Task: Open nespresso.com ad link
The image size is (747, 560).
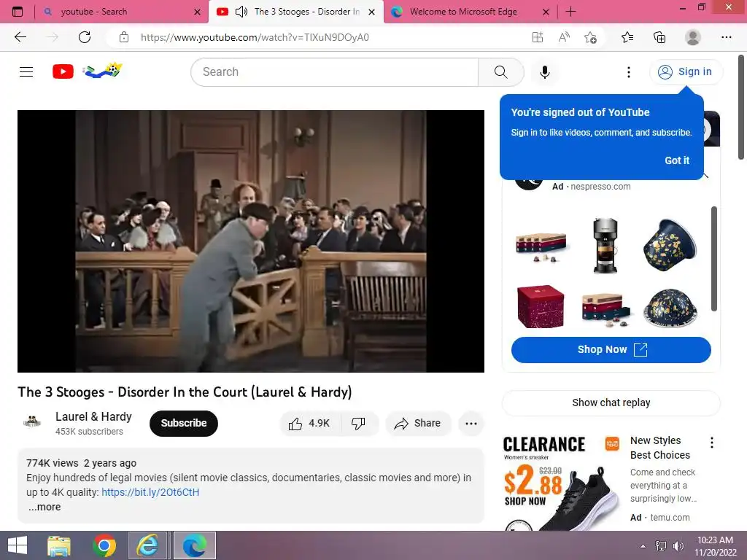Action: [600, 187]
